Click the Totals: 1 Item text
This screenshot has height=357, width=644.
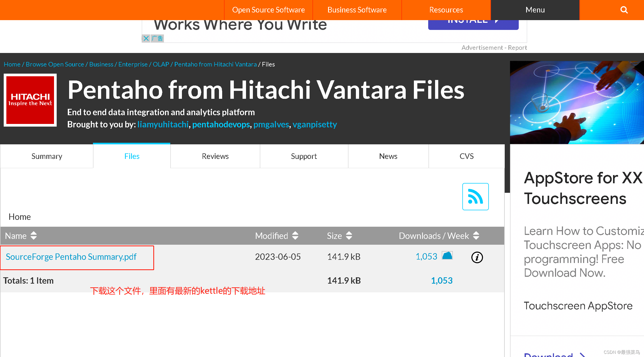(28, 281)
